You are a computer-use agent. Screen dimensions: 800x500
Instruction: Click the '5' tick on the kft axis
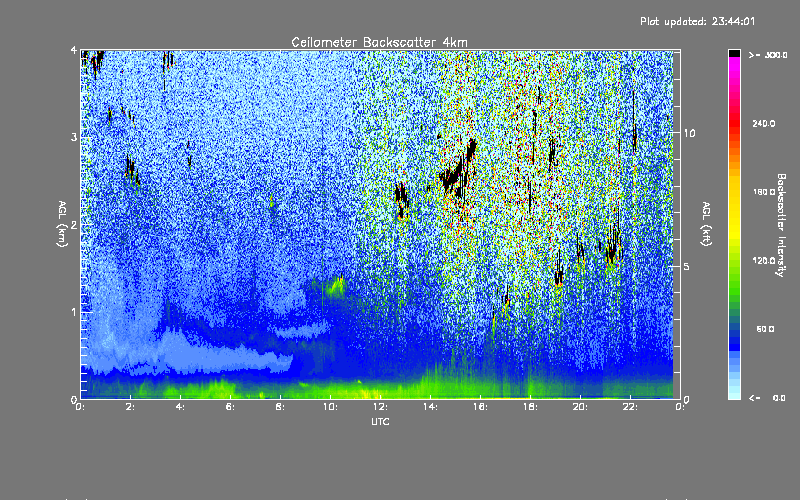[686, 267]
